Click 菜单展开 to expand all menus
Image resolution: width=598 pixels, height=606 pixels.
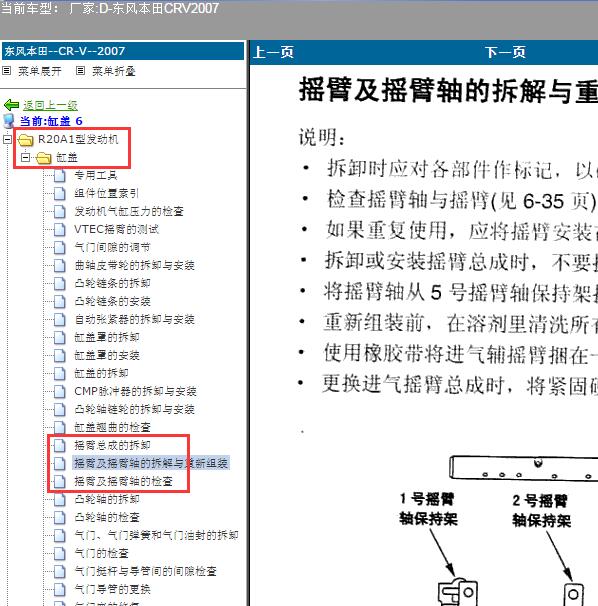(40, 71)
